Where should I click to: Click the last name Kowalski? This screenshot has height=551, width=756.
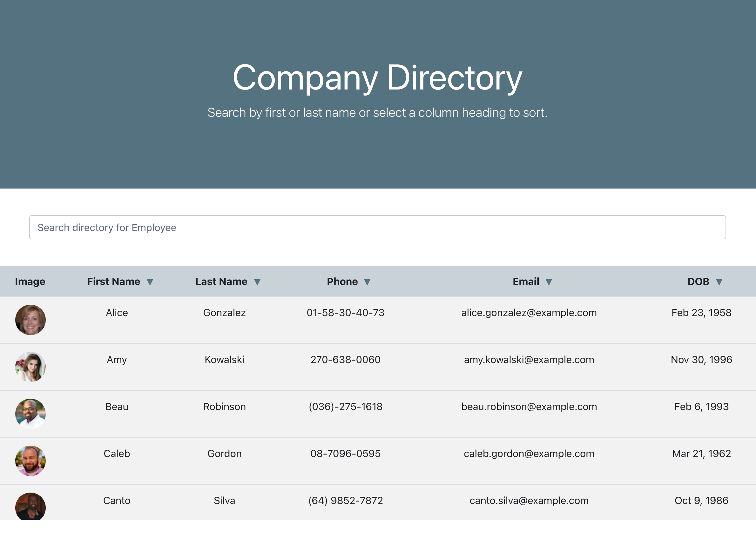tap(224, 360)
